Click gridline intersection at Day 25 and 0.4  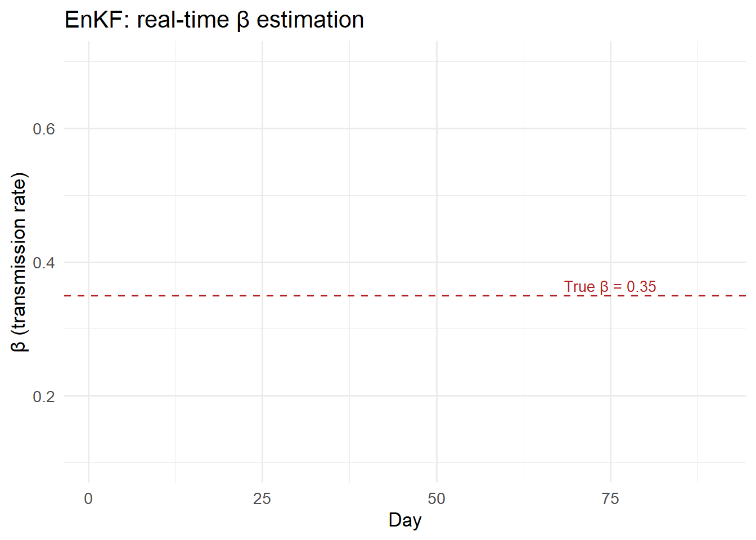coord(262,262)
